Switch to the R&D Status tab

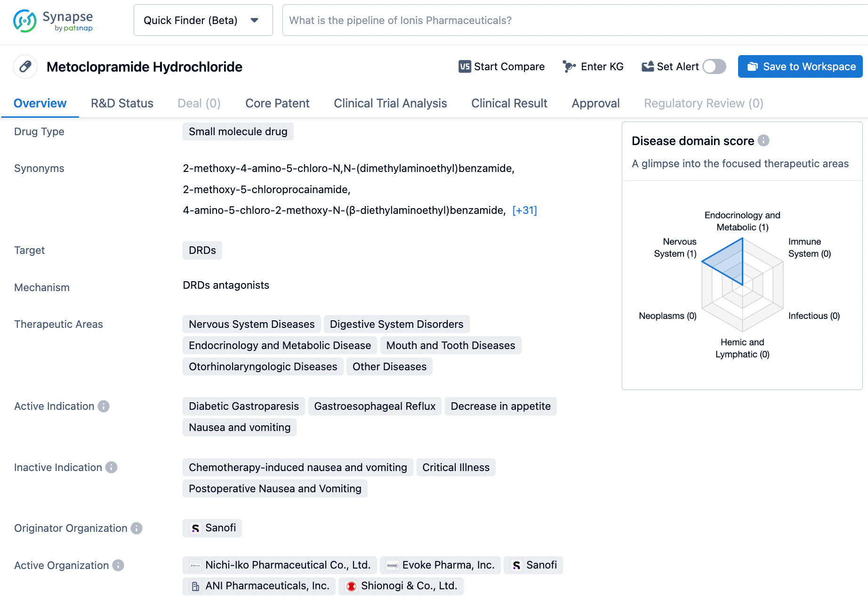pos(122,103)
